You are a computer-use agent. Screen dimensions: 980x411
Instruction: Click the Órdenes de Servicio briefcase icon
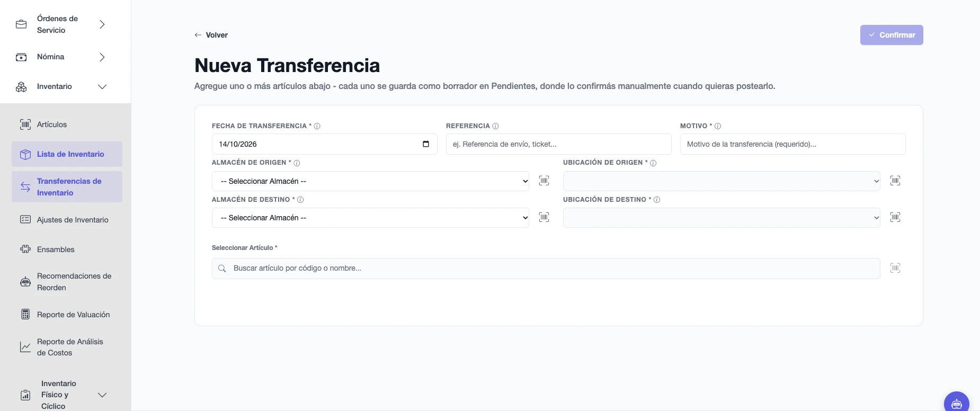(x=21, y=24)
